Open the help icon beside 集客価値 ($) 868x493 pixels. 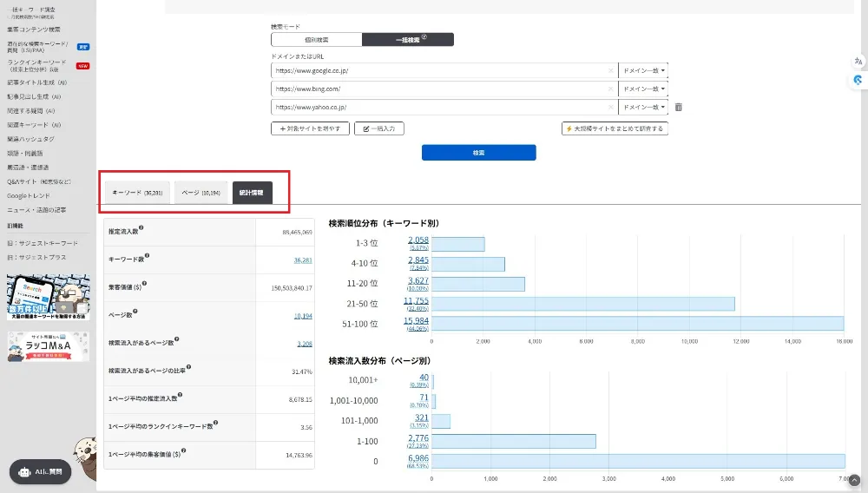pos(144,283)
